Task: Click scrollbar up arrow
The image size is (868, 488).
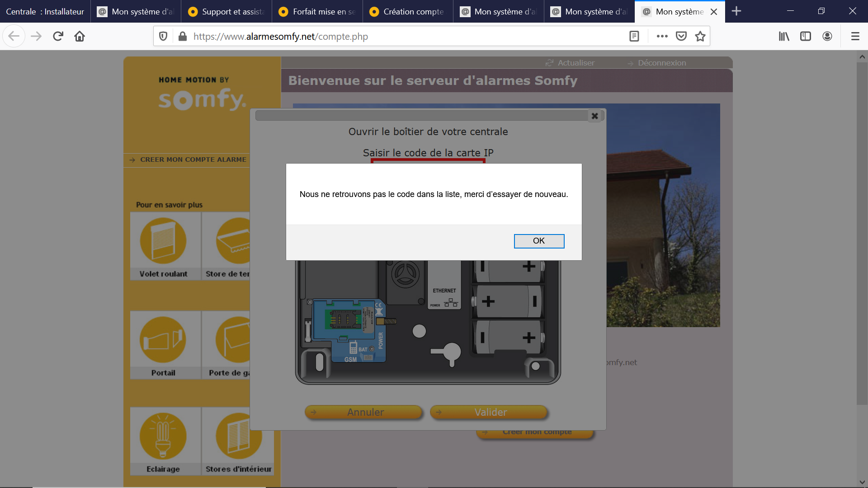Action: tap(862, 57)
